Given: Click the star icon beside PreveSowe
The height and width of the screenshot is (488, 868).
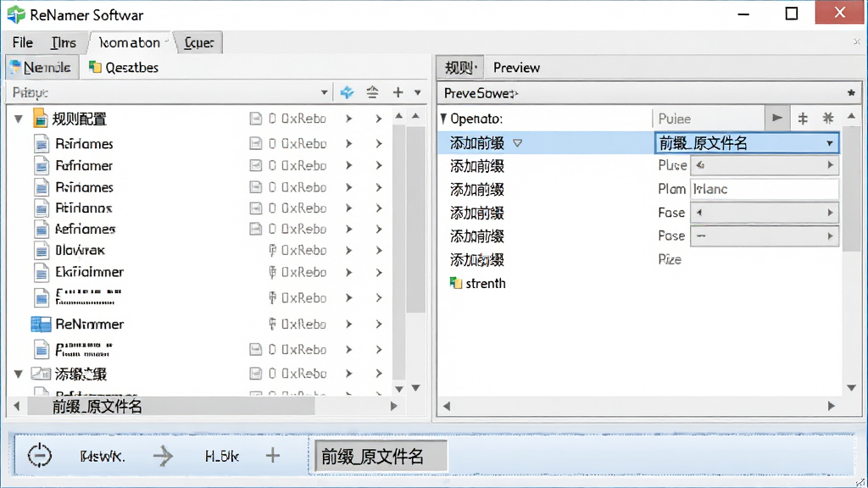Looking at the screenshot, I should 851,93.
